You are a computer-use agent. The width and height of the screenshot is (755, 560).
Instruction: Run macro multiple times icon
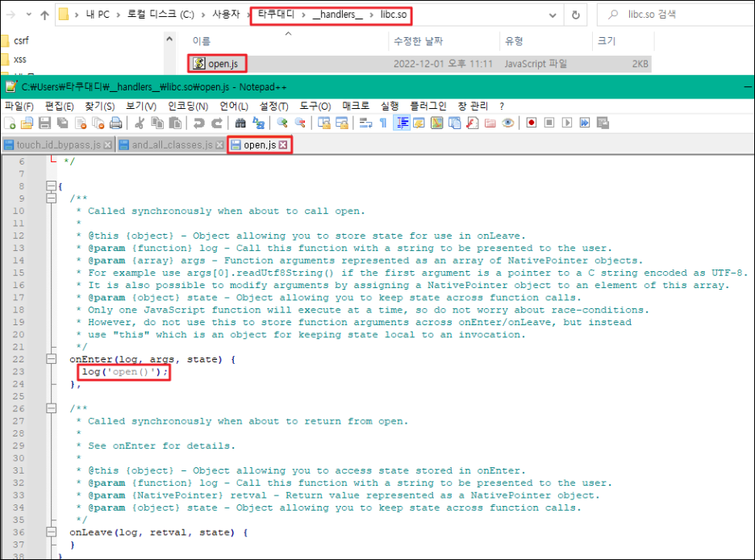(585, 123)
